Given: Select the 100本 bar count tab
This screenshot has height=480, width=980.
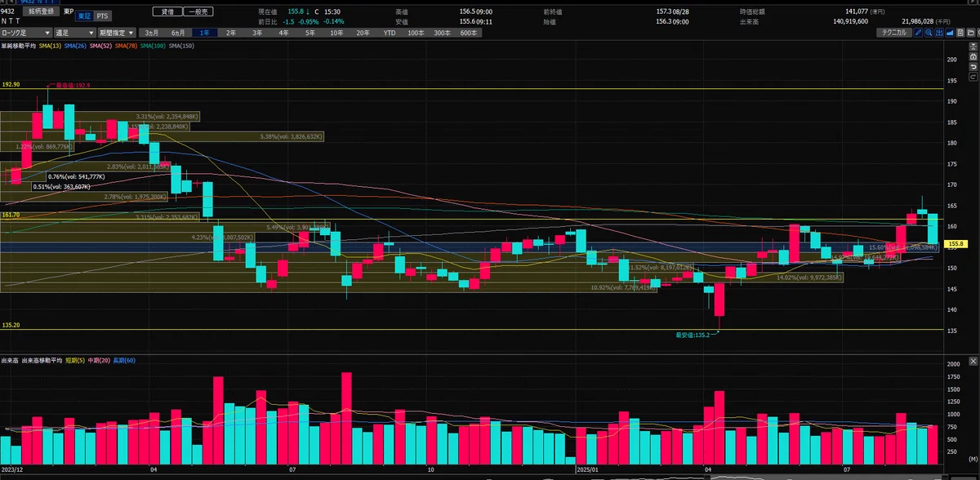Looking at the screenshot, I should click(416, 33).
